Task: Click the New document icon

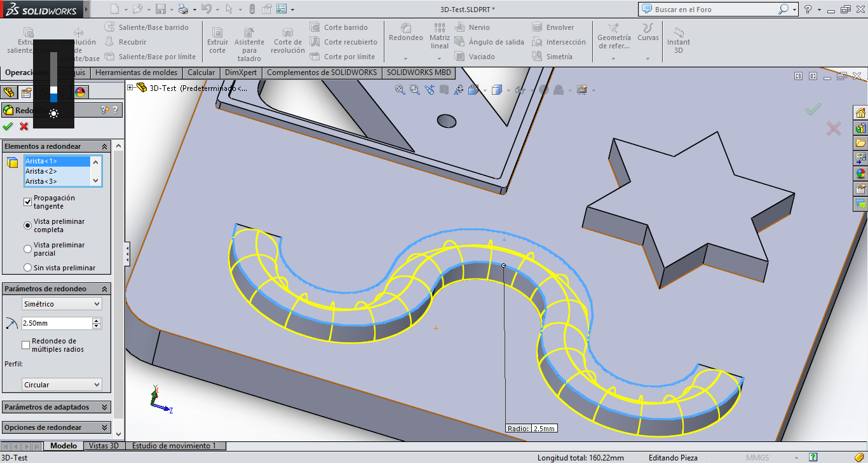Action: click(x=114, y=9)
